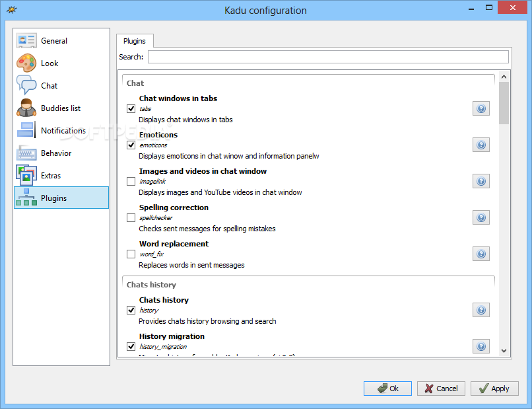Go to Look settings label
The image size is (532, 409).
tap(50, 63)
